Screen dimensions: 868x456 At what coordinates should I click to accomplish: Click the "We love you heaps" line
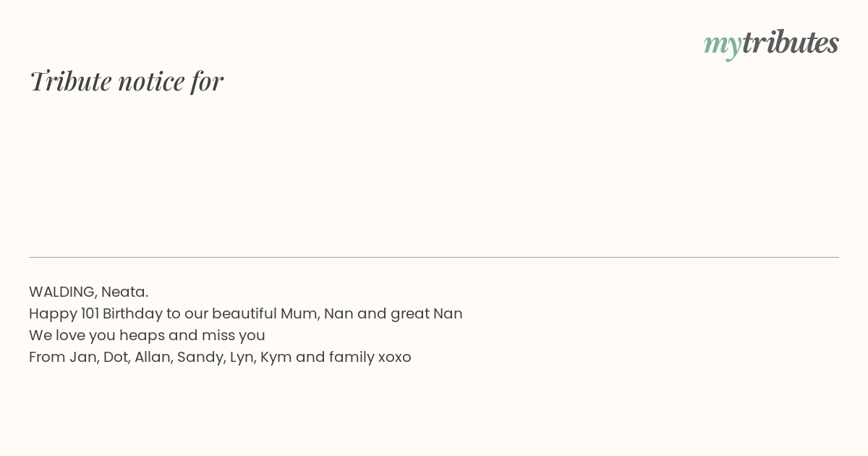[97, 335]
